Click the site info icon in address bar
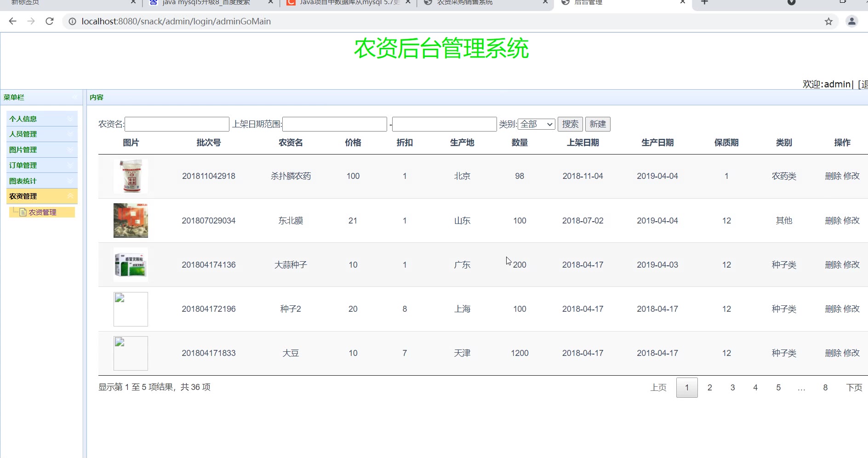 (x=72, y=21)
